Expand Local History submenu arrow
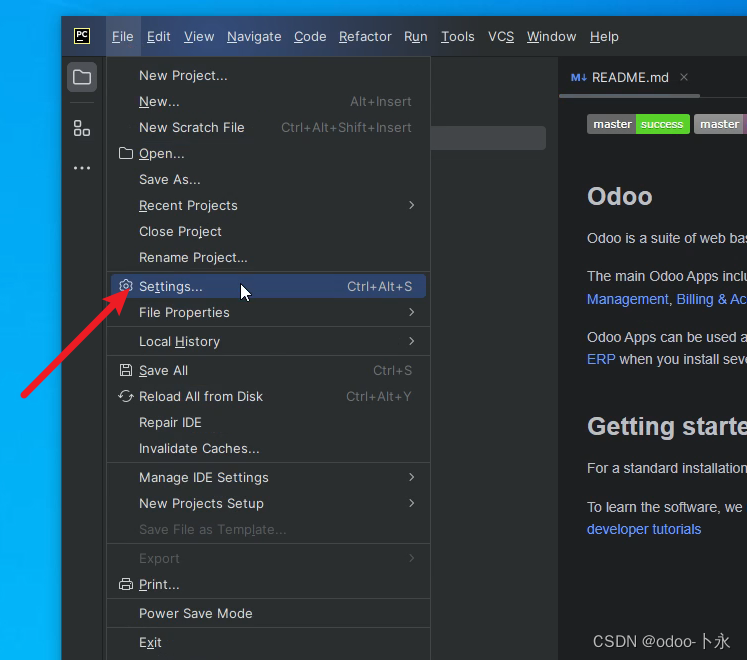The width and height of the screenshot is (747, 660). (411, 341)
